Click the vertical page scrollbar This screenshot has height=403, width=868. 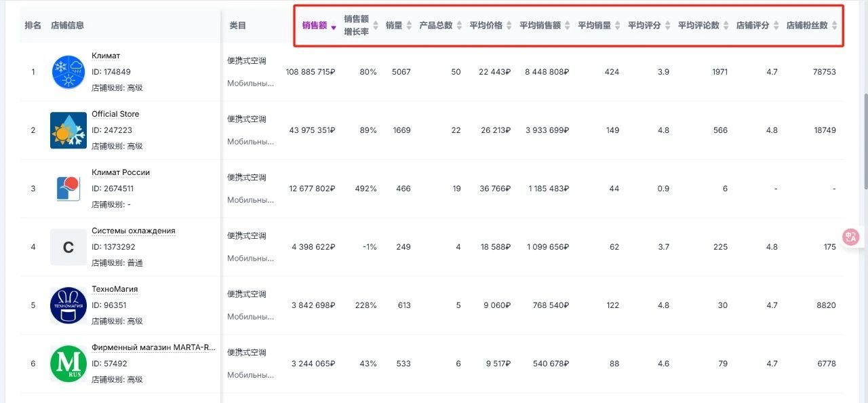[864, 141]
